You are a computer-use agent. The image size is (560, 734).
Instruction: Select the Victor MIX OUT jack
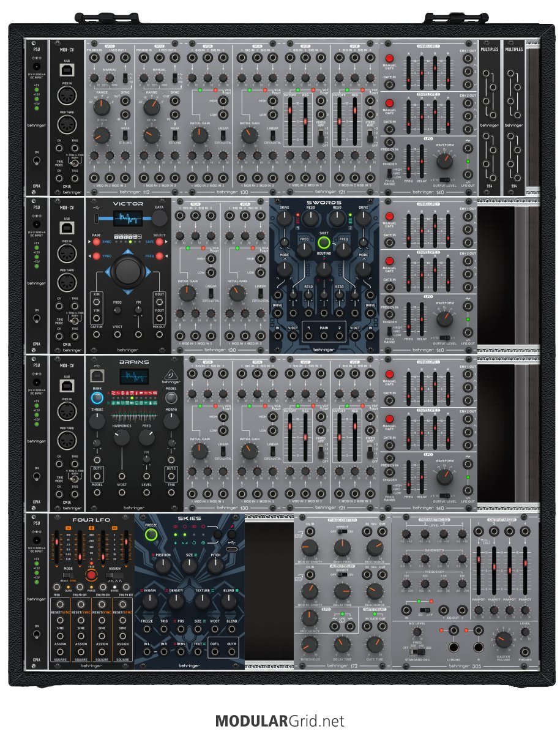[159, 335]
